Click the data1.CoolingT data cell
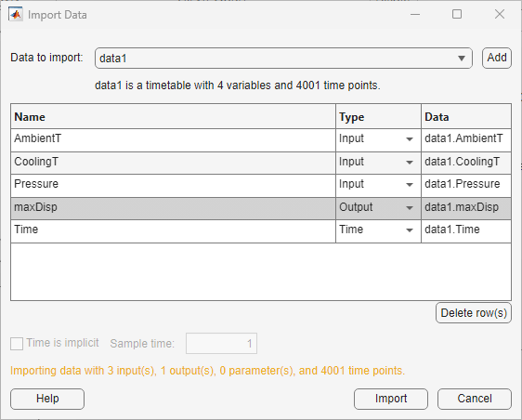Screen dimensions: 522x420 [466, 163]
